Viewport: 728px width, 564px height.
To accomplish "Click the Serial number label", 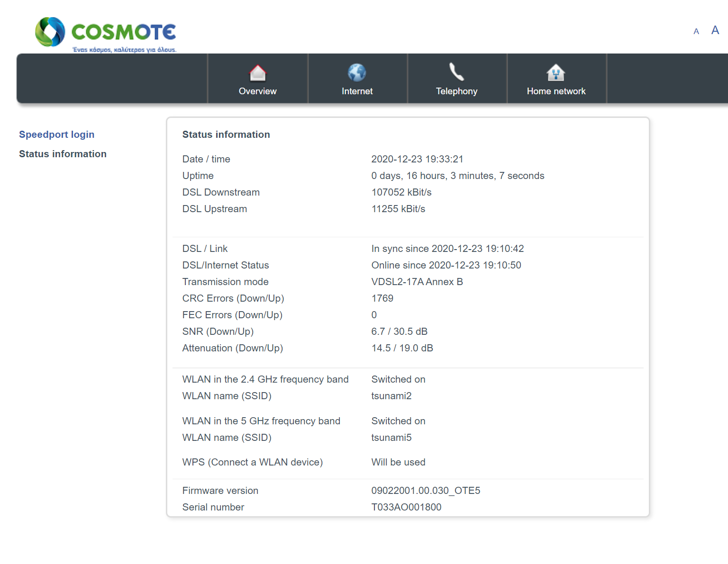I will tap(213, 507).
